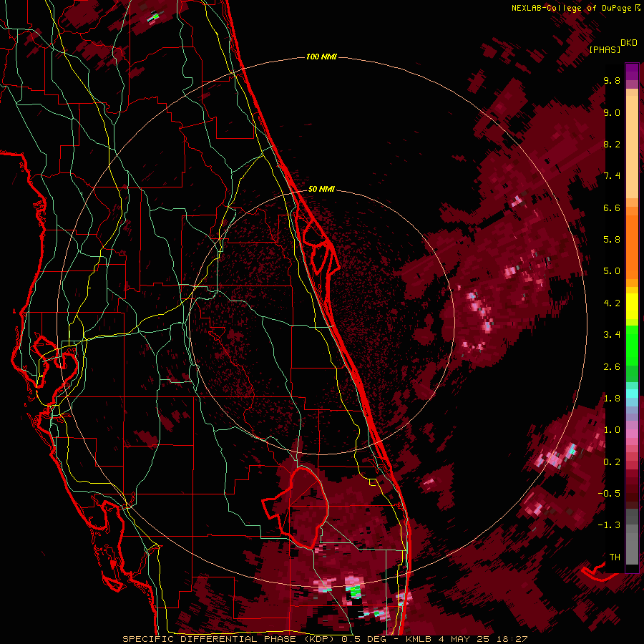Click the 9.8 value on the scale

pyautogui.click(x=612, y=80)
